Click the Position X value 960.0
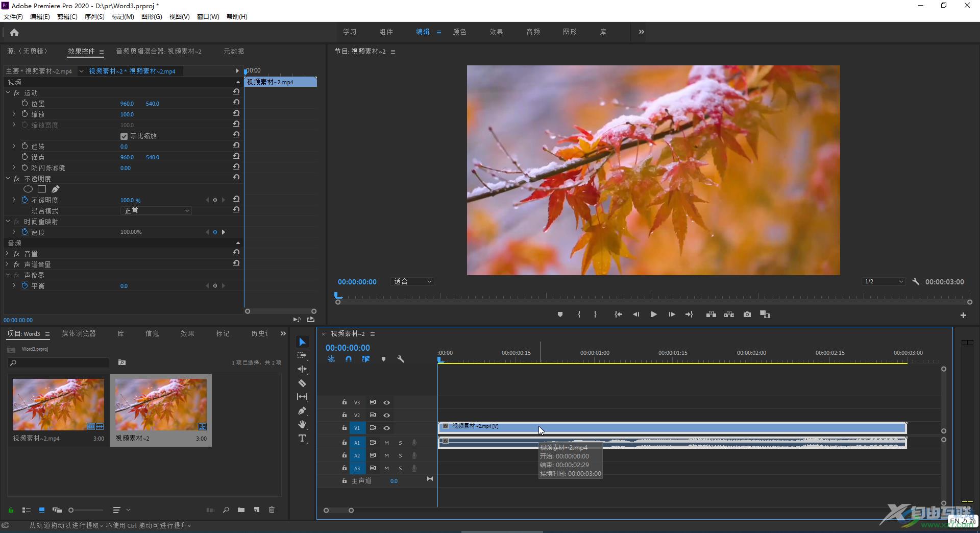The image size is (980, 533). pyautogui.click(x=127, y=104)
